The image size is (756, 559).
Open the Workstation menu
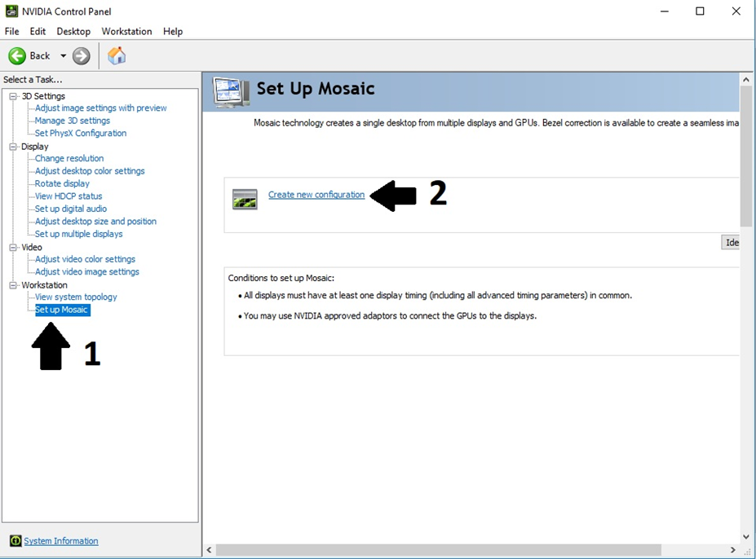click(126, 31)
